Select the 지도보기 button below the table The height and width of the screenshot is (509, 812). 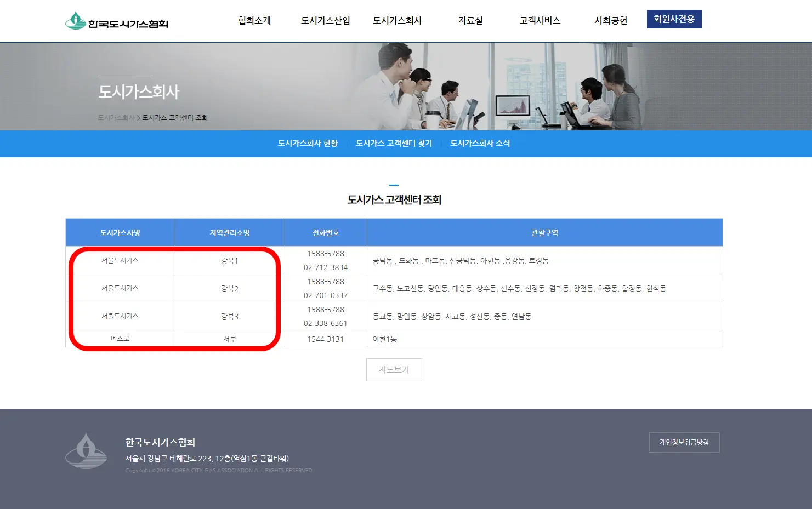point(394,369)
